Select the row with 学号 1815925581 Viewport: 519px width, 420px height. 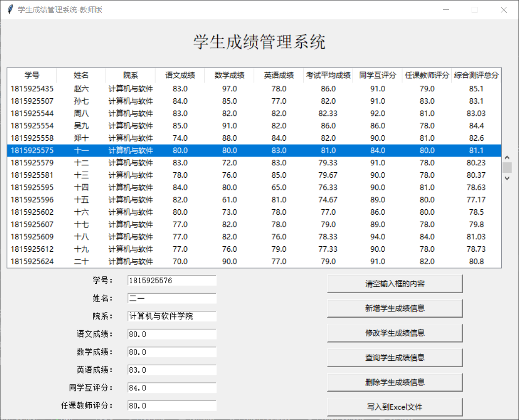(x=254, y=175)
